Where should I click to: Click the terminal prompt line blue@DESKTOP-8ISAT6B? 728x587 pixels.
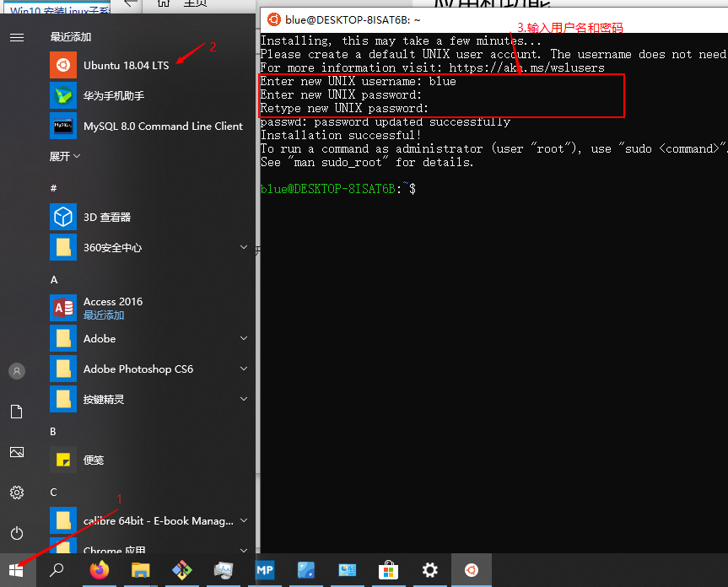coord(337,189)
